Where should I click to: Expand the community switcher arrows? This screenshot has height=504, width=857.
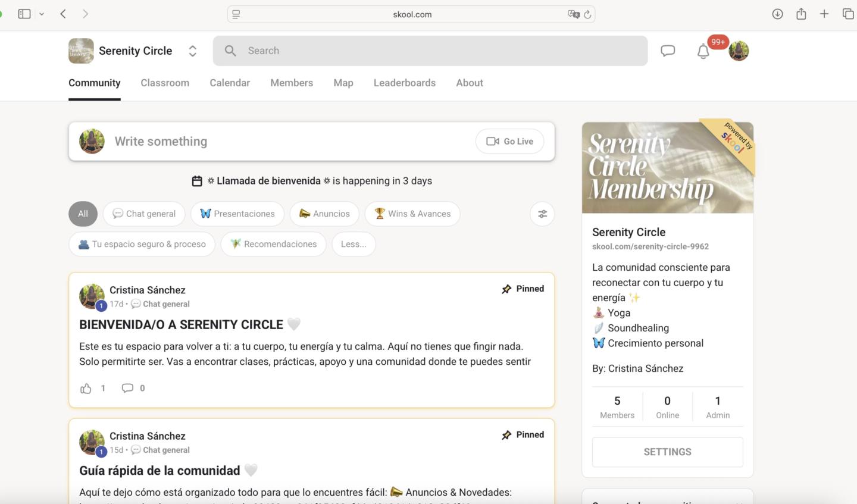192,51
